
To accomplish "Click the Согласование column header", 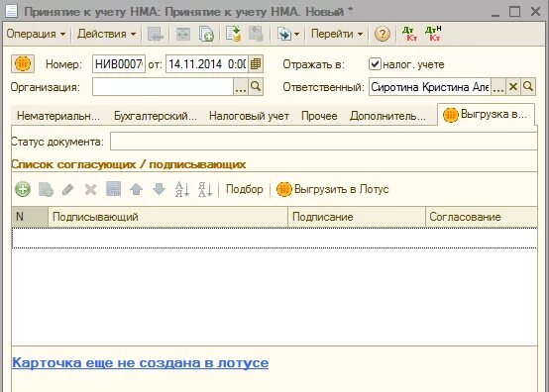I will 481,217.
